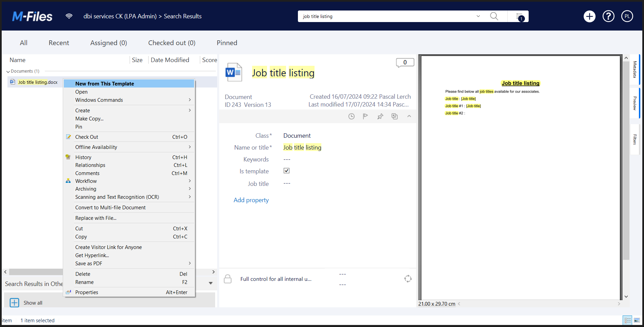Click the PL user account avatar

click(627, 16)
